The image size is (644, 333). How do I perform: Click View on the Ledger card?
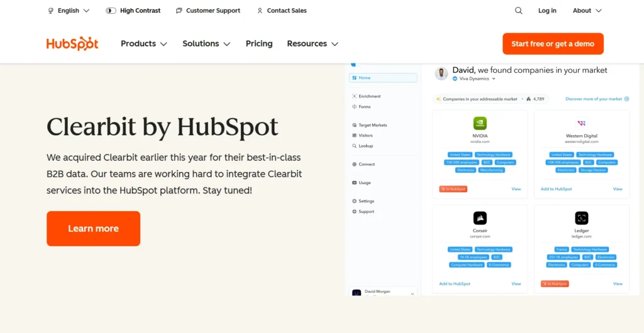point(618,284)
